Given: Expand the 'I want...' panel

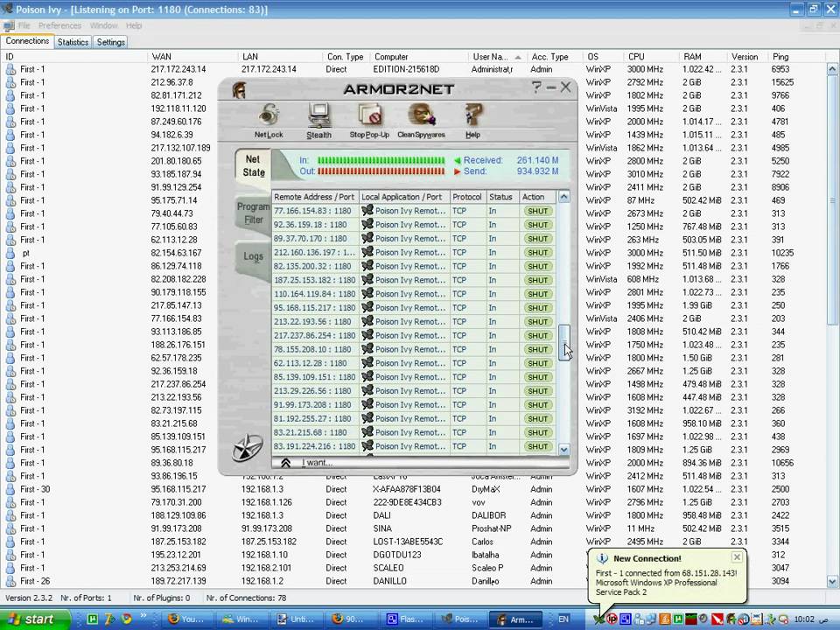Looking at the screenshot, I should [286, 463].
